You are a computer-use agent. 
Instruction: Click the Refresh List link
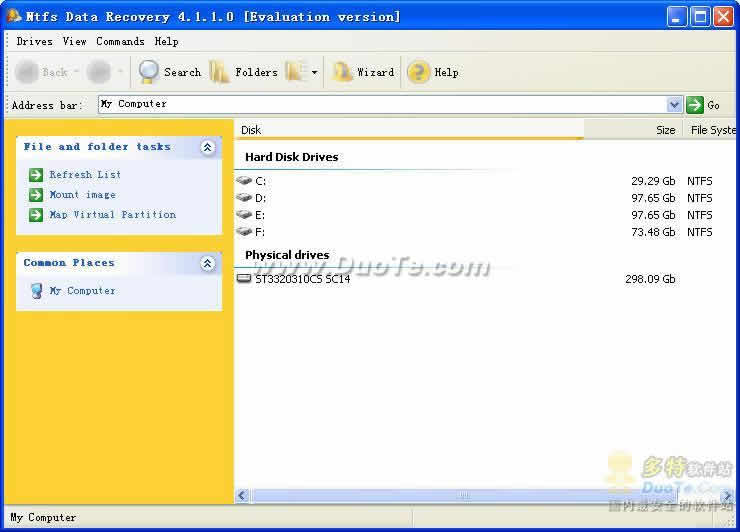click(85, 175)
